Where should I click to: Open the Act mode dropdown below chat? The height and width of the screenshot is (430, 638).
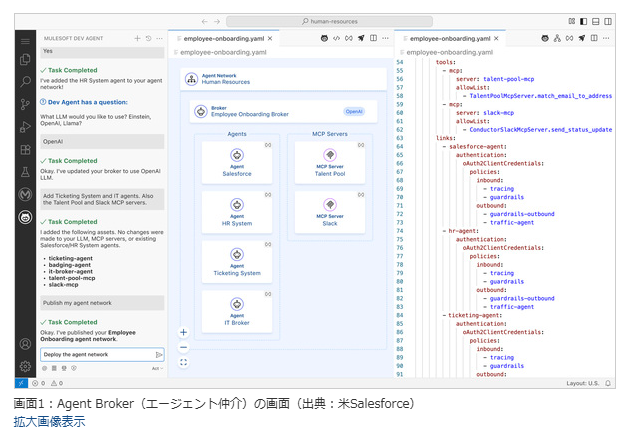coord(157,369)
